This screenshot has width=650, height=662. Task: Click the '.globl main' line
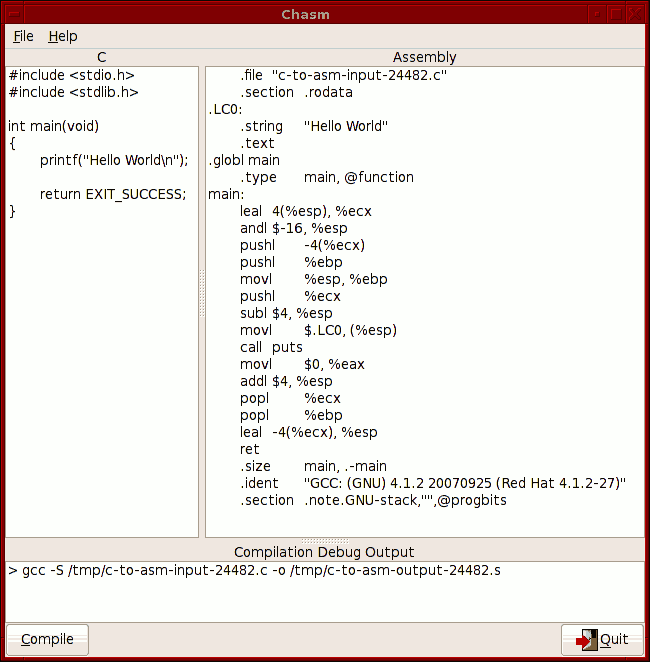coord(244,160)
